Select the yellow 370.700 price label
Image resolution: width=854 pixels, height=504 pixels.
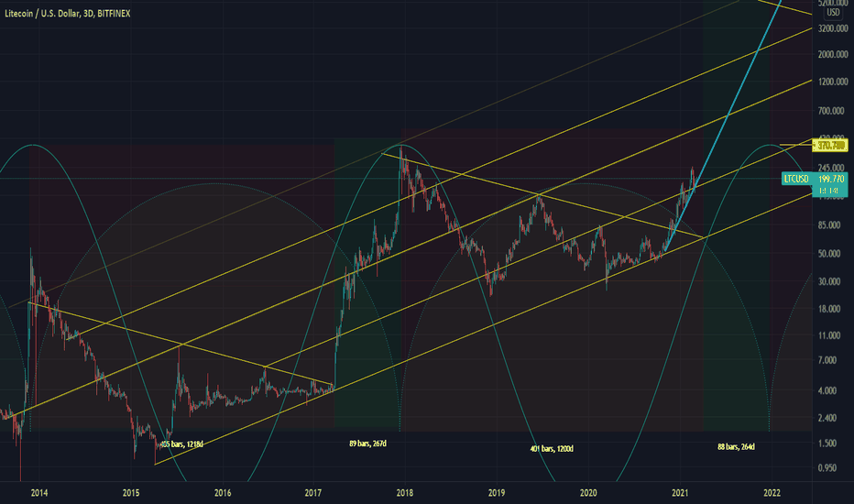click(830, 146)
